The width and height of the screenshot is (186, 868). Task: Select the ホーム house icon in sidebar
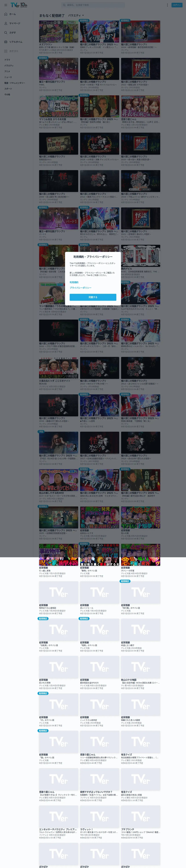click(6, 14)
